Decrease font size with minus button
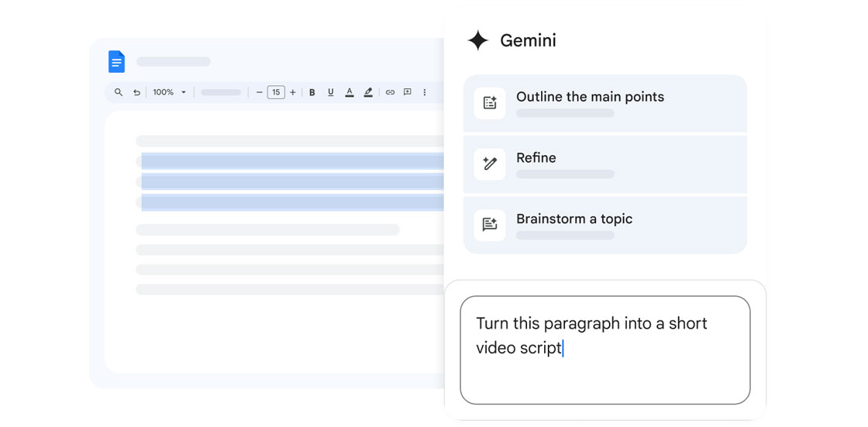The height and width of the screenshot is (427, 868). tap(259, 92)
